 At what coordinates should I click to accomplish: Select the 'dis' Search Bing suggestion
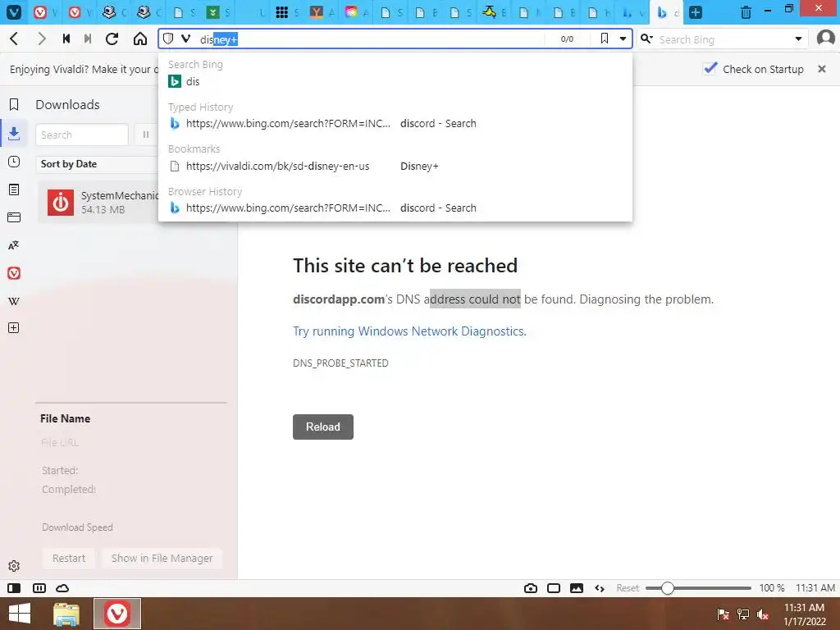point(395,81)
